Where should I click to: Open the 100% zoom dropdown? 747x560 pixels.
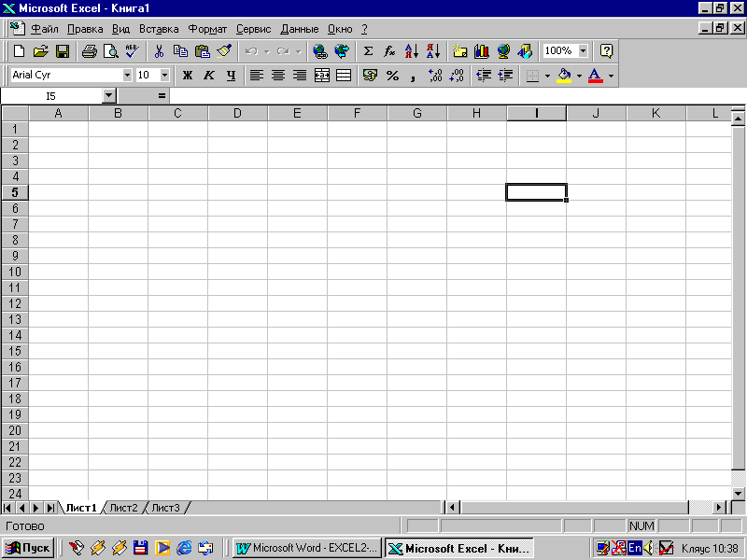pyautogui.click(x=584, y=51)
